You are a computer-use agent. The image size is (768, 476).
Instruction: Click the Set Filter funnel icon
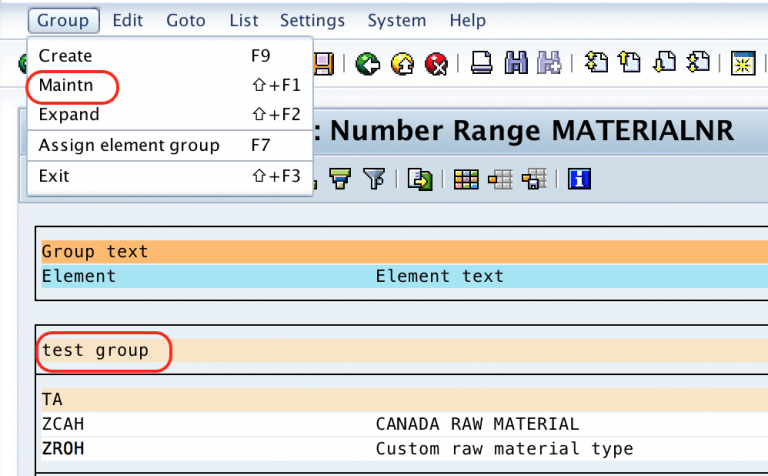click(374, 179)
